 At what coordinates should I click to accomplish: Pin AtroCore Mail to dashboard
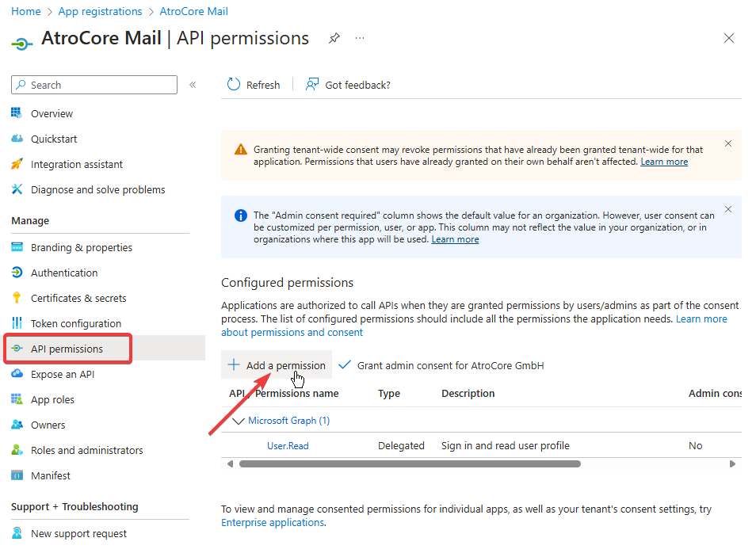click(334, 37)
